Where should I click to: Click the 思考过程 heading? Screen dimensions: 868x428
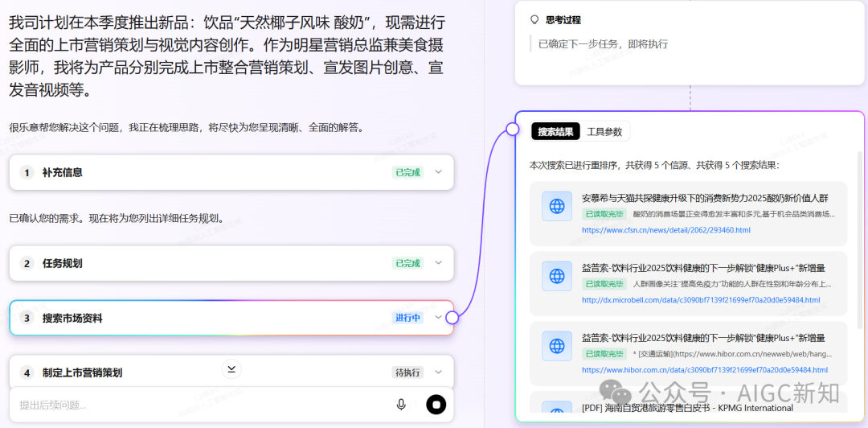point(563,20)
